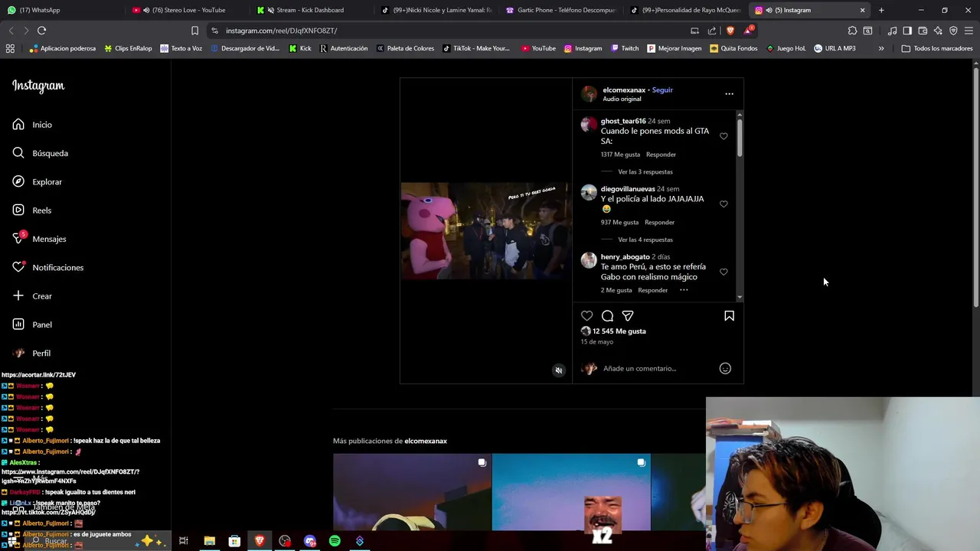This screenshot has height=551, width=980.
Task: Reply to henry_abogato's comment
Action: (x=652, y=291)
